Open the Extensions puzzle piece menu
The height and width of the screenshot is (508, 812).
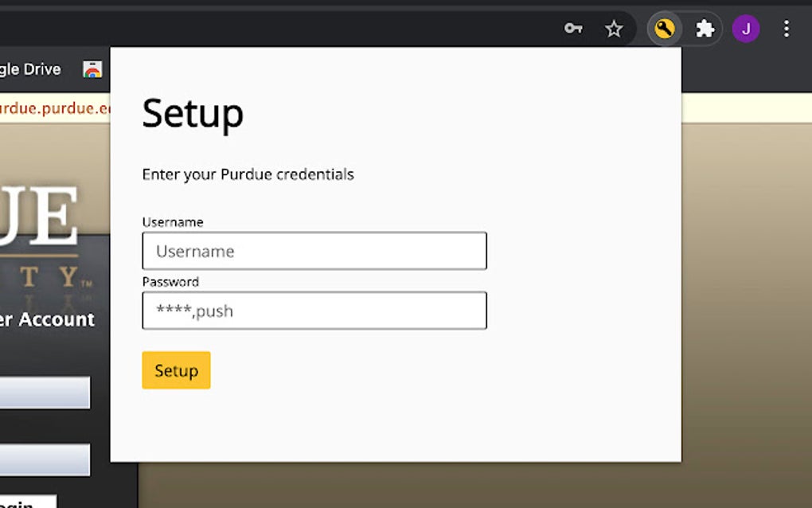click(x=705, y=29)
